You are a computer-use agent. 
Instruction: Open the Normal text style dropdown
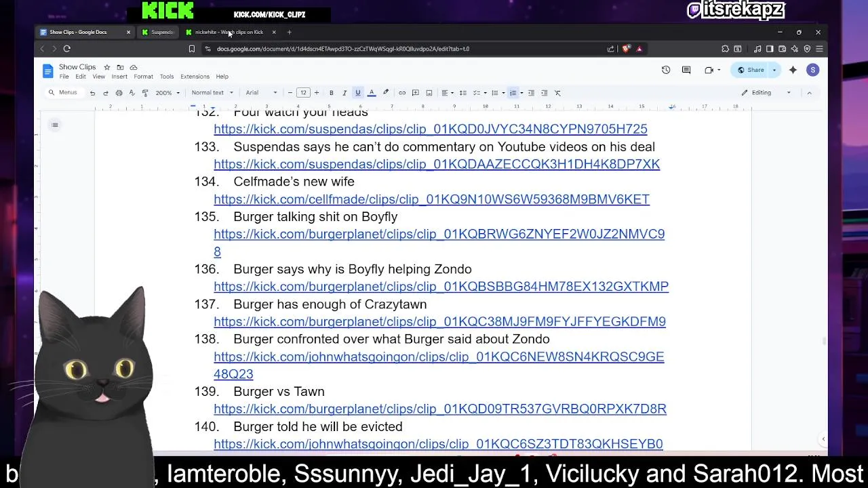pyautogui.click(x=212, y=93)
